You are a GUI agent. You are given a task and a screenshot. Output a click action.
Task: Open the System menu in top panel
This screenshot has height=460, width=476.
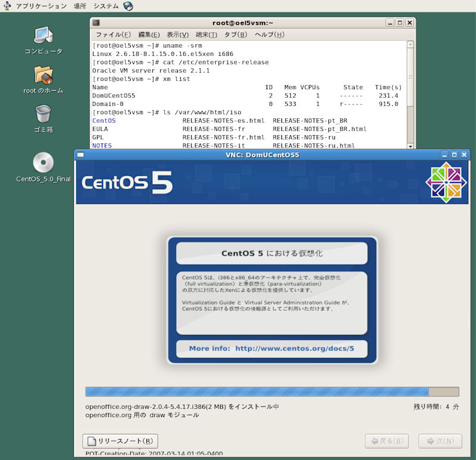click(106, 6)
